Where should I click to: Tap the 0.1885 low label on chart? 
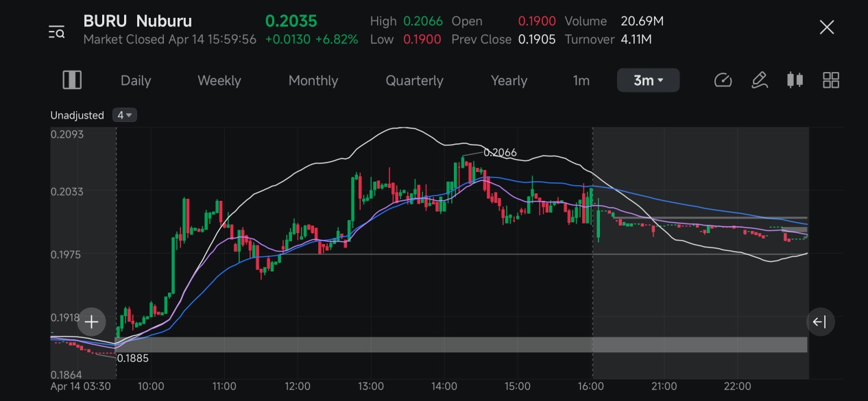(x=133, y=358)
